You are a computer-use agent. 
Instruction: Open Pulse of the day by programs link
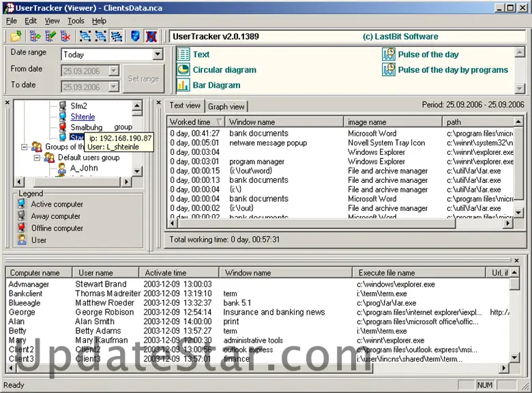pyautogui.click(x=453, y=70)
